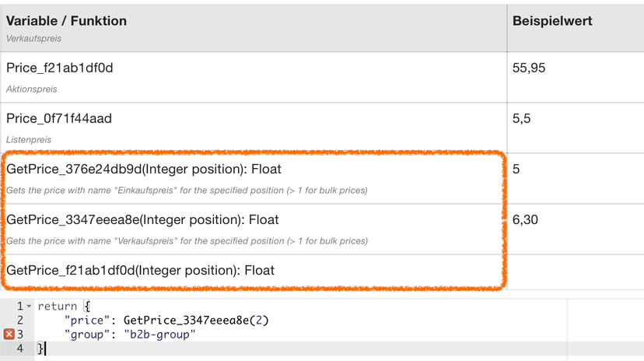
Task: Place cursor on the "price" key in code
Action: point(84,321)
